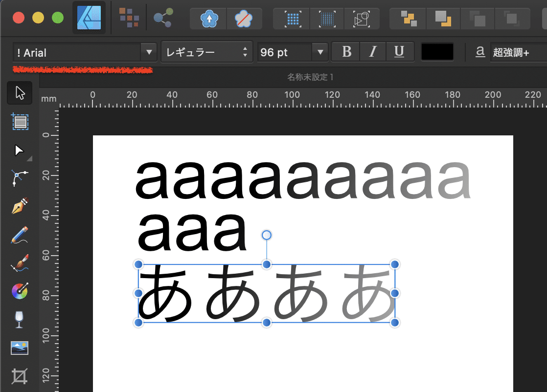
Task: Toggle Italic formatting
Action: (372, 52)
